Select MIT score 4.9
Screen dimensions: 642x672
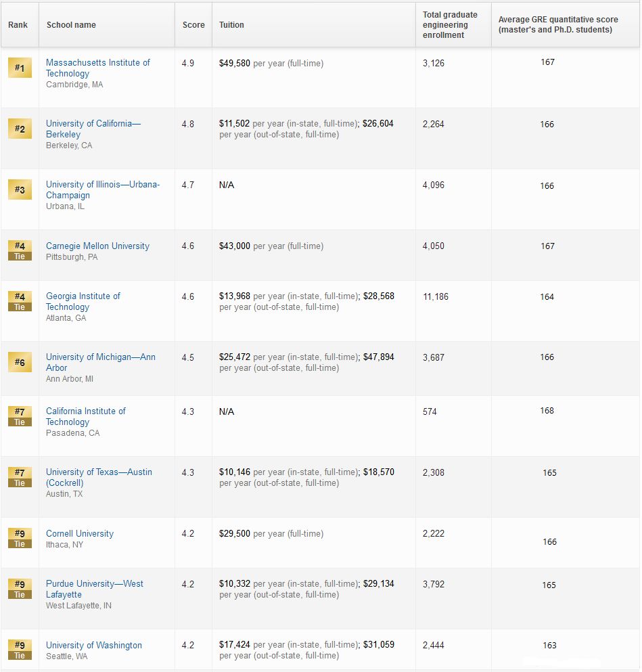click(187, 63)
